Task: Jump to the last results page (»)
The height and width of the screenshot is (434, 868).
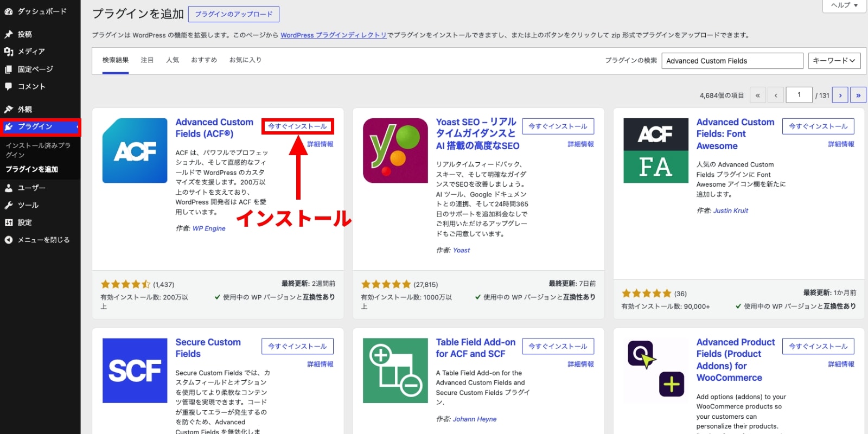Action: coord(858,95)
